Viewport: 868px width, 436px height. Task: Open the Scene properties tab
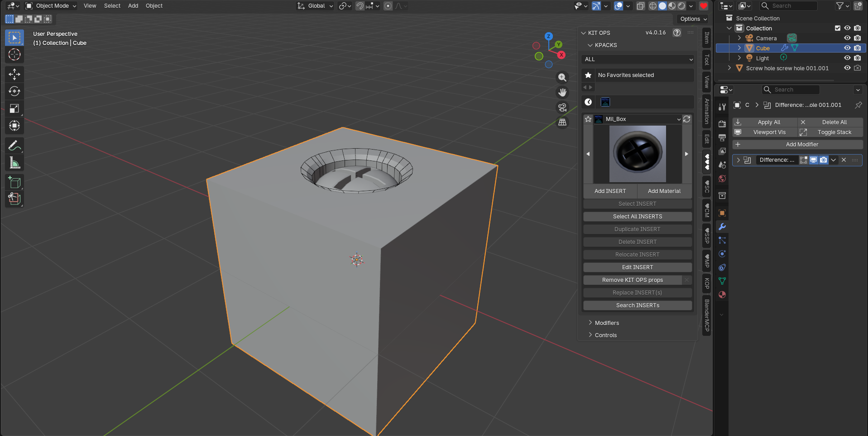point(722,165)
